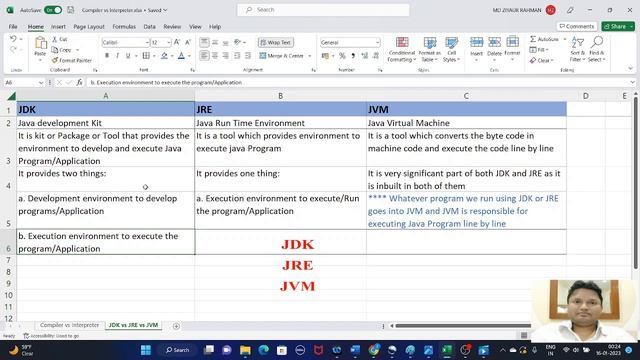This screenshot has width=640, height=360.
Task: Select Align Right icon
Action: pyautogui.click(x=225, y=56)
